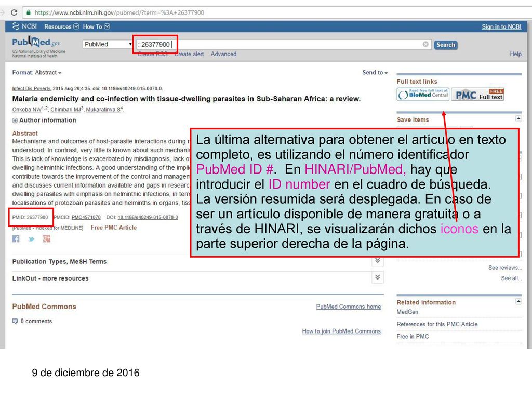Click the Search button

[445, 45]
